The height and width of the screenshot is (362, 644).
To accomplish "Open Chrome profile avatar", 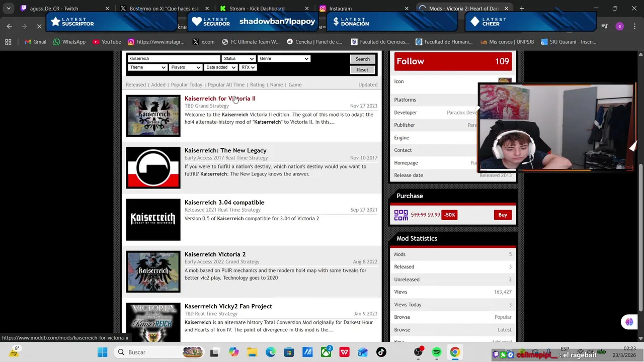I will point(620,26).
